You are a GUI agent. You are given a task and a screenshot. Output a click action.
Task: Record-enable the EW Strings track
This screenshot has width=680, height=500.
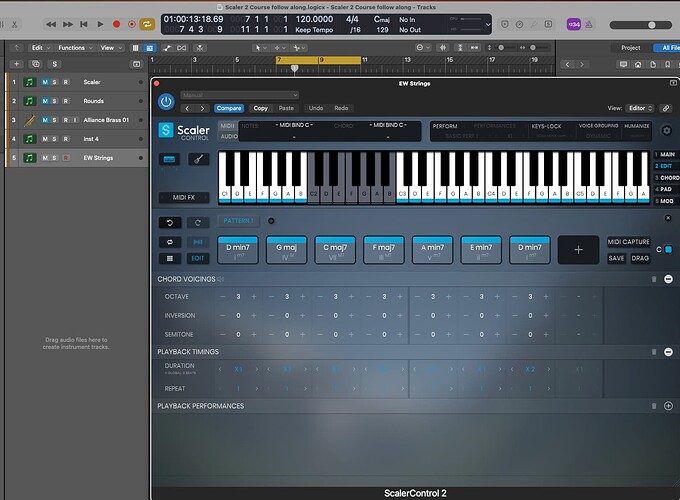click(65, 158)
